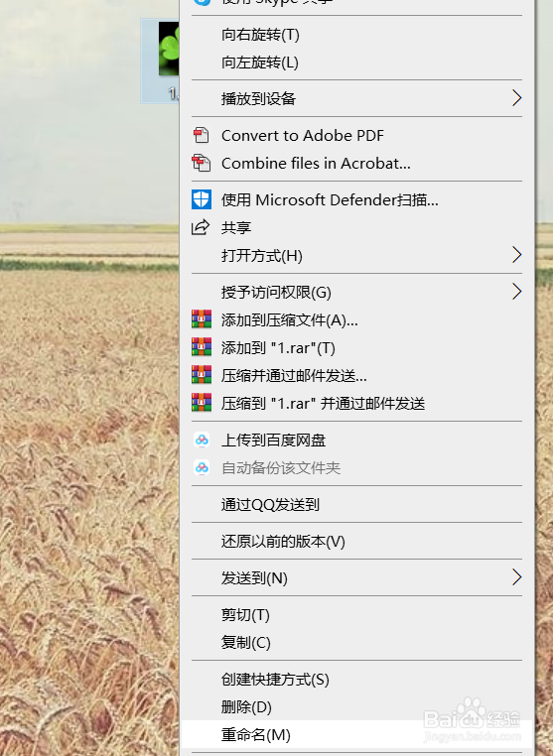Image resolution: width=553 pixels, height=756 pixels.
Task: Choose 创建快捷方式(S) entry
Action: point(357,680)
